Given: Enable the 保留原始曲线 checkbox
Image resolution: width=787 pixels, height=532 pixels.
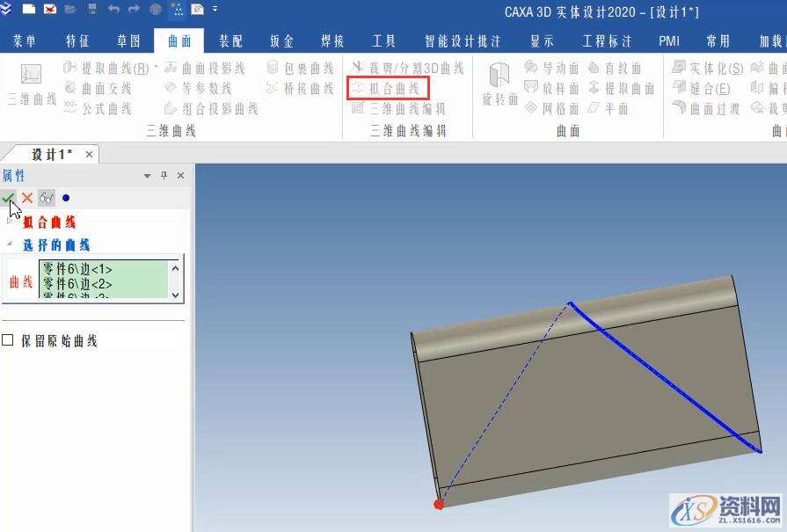Looking at the screenshot, I should [7, 339].
